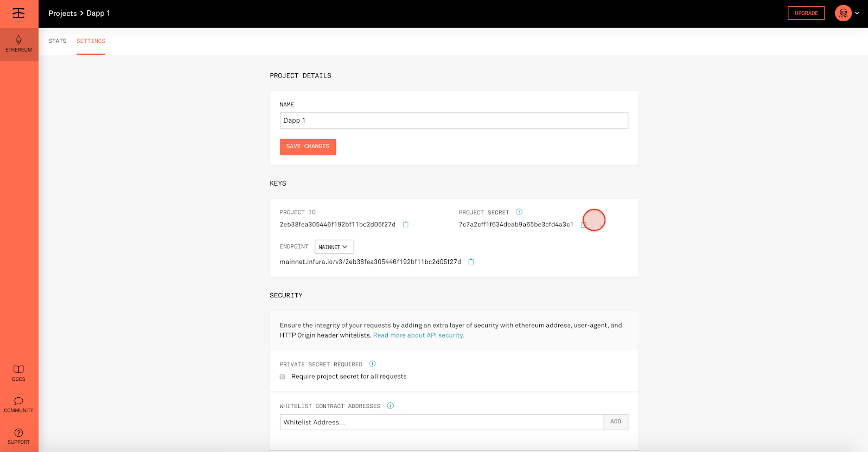Show info about Private Secret Required
The width and height of the screenshot is (868, 452).
(x=372, y=364)
